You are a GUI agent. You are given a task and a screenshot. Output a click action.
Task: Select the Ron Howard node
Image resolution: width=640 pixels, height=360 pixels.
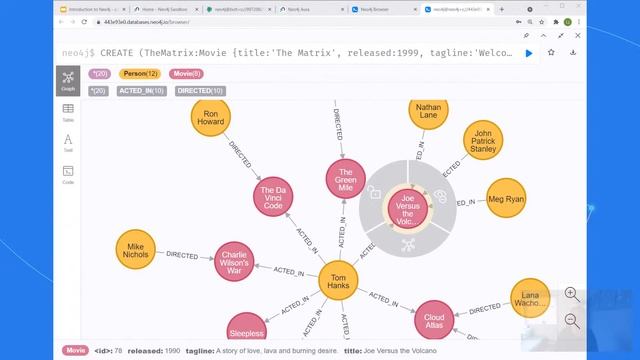pos(211,117)
